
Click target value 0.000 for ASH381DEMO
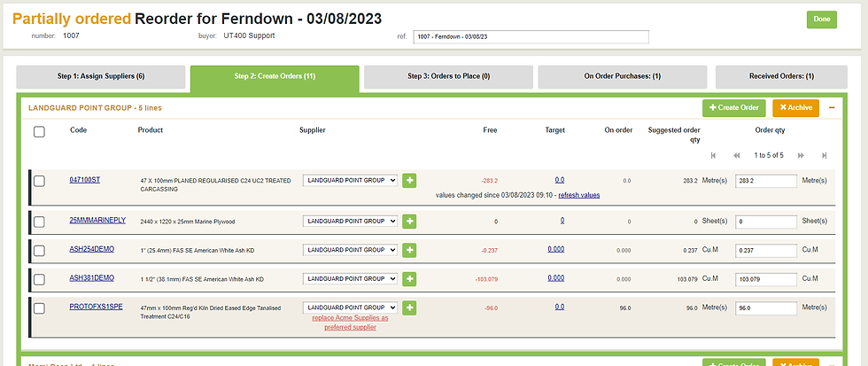click(x=556, y=277)
